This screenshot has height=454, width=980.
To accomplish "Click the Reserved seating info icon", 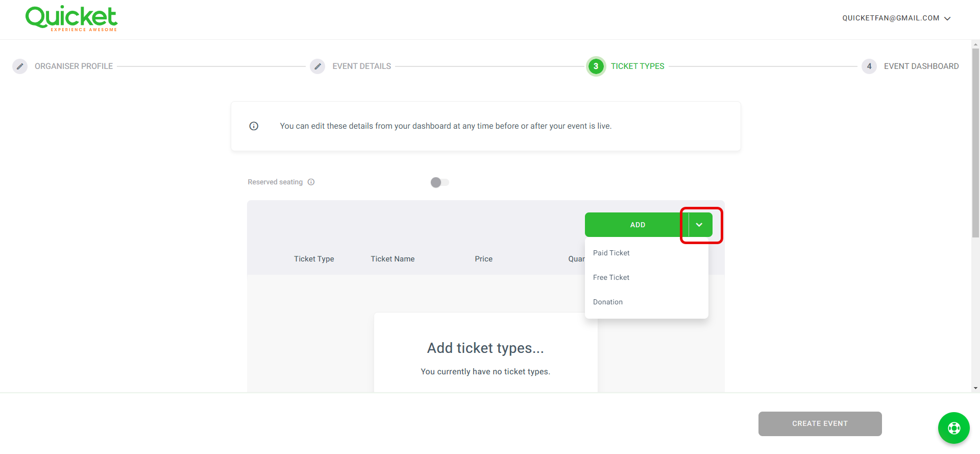I will click(311, 182).
